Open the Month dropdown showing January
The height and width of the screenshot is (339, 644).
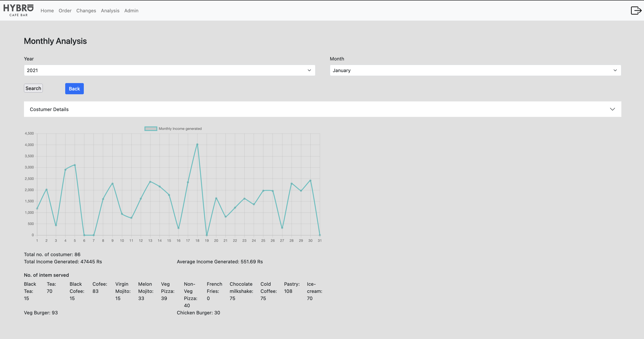(x=475, y=71)
